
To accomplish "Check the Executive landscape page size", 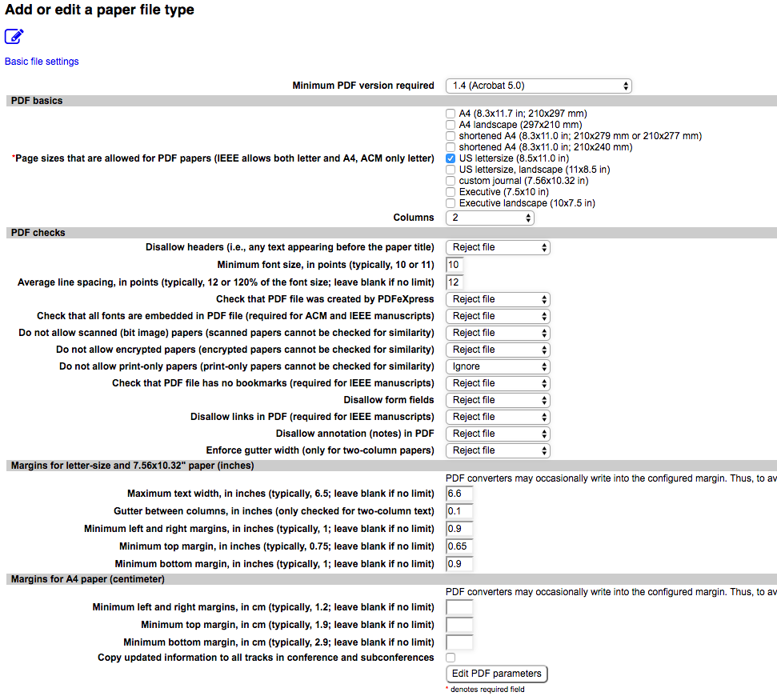I will point(451,203).
